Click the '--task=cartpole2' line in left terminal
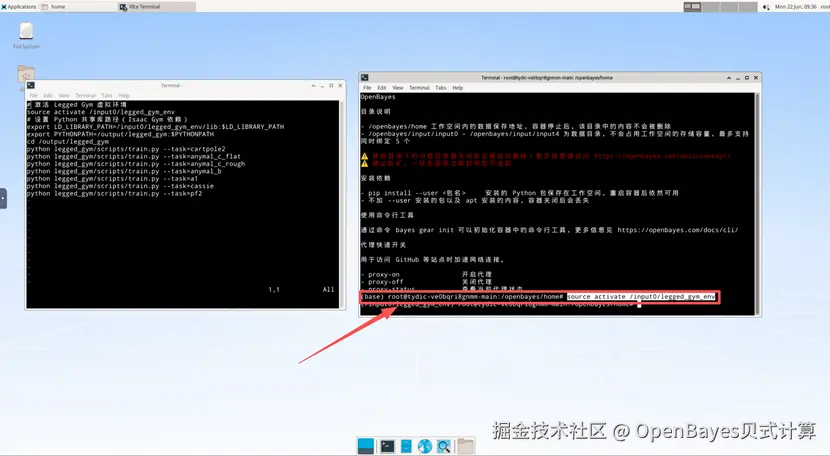 (x=126, y=149)
